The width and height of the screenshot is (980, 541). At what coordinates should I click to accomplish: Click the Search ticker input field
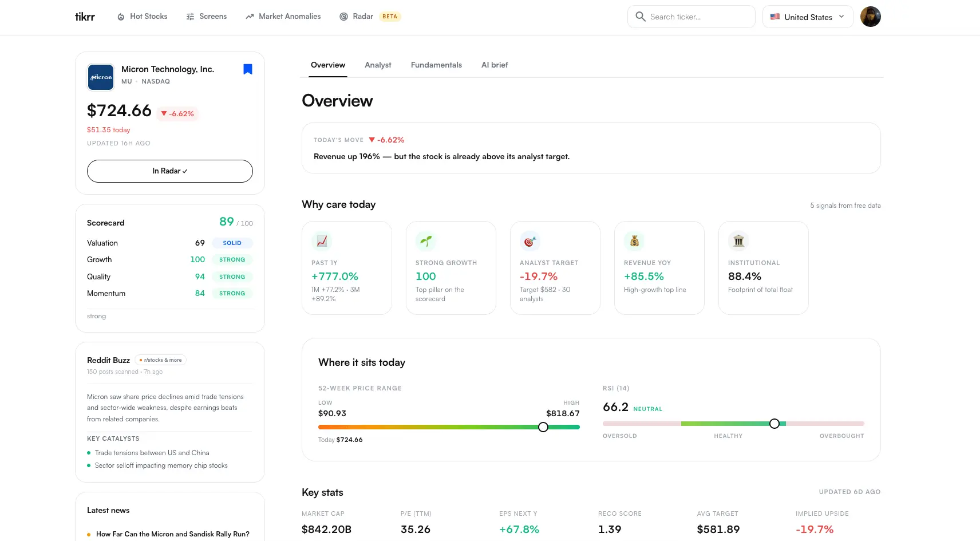(x=691, y=17)
